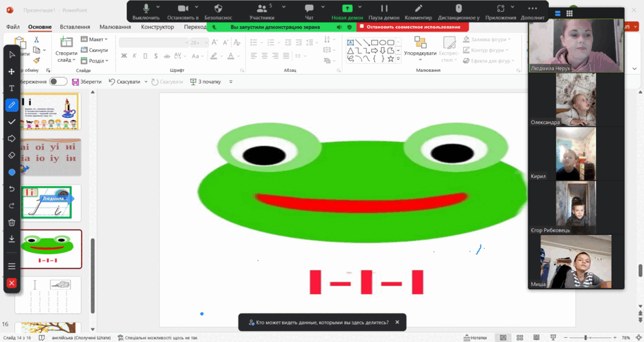Stop screen sharing with red button

(412, 27)
